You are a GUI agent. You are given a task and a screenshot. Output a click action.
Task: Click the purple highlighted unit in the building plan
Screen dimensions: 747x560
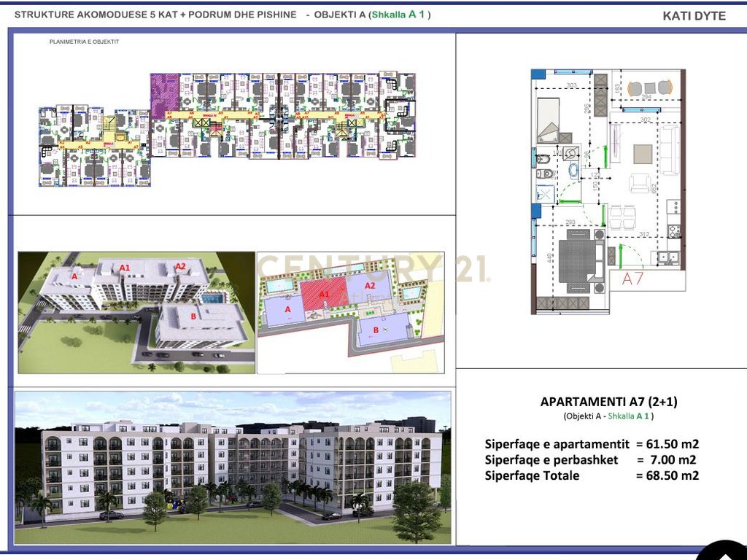click(x=165, y=96)
